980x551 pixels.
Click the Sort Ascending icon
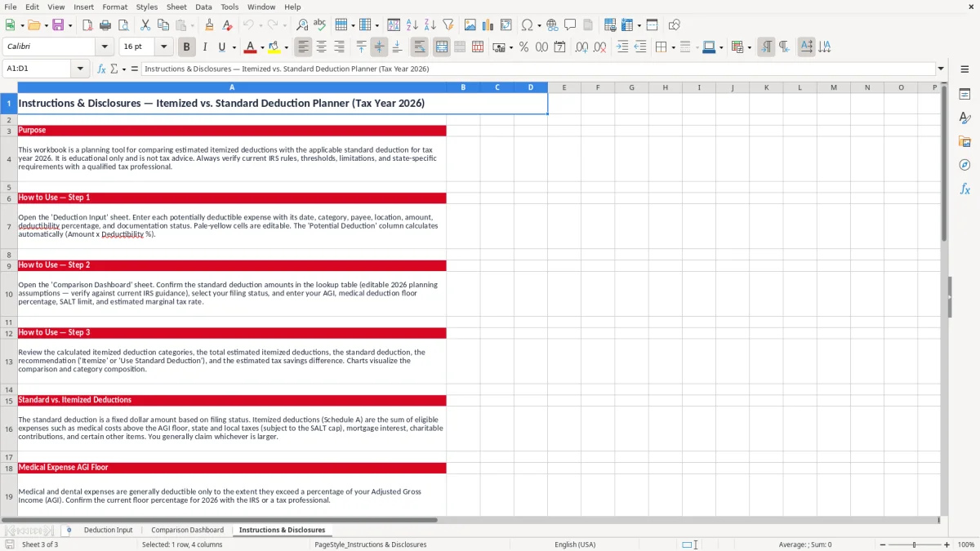click(412, 25)
